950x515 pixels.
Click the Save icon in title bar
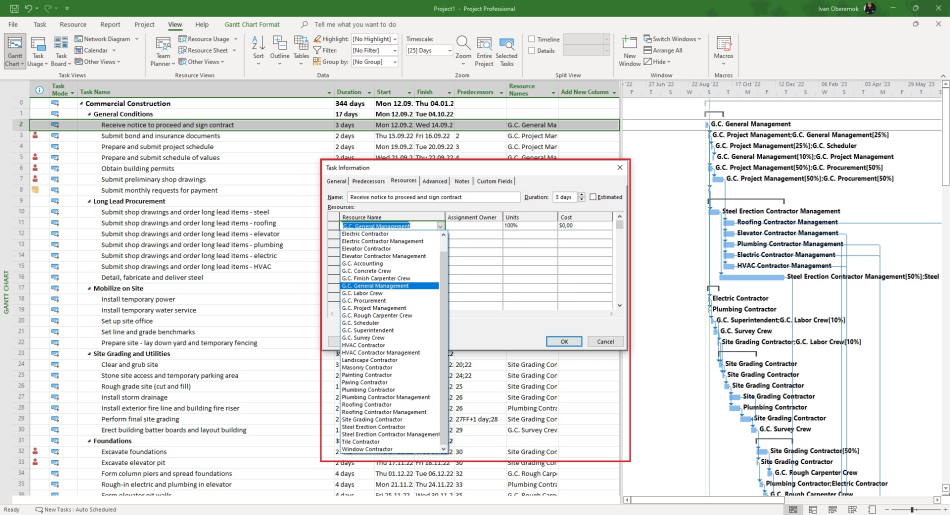point(13,8)
